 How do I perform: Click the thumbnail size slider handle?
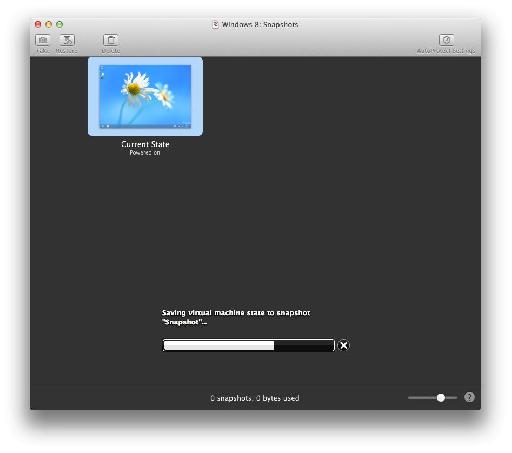tap(441, 397)
